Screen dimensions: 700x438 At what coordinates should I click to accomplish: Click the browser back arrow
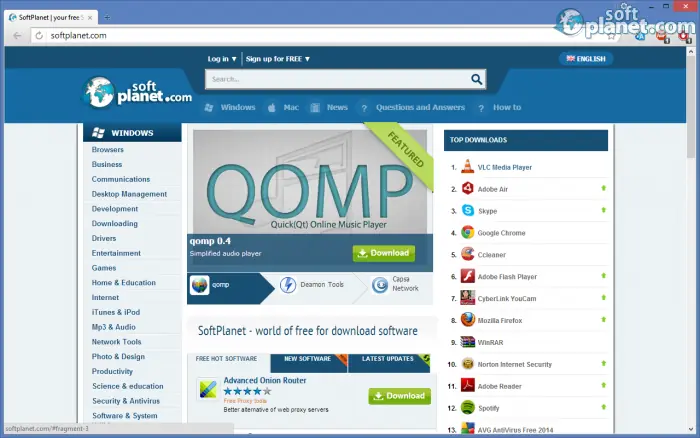point(17,35)
